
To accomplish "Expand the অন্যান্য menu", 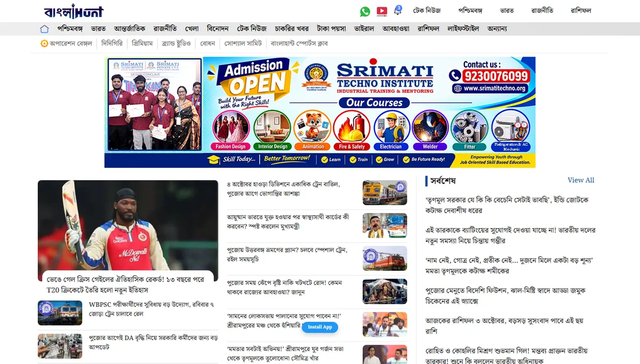I will (497, 29).
